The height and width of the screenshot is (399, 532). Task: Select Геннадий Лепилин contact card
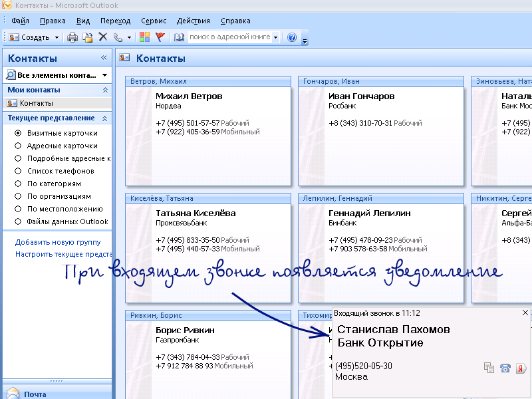[381, 248]
